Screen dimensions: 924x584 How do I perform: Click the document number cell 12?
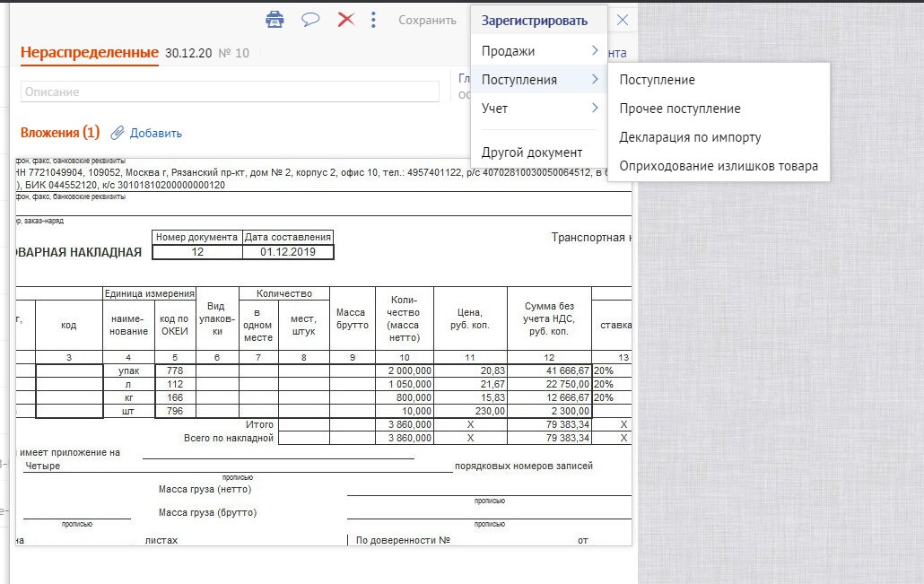(197, 252)
